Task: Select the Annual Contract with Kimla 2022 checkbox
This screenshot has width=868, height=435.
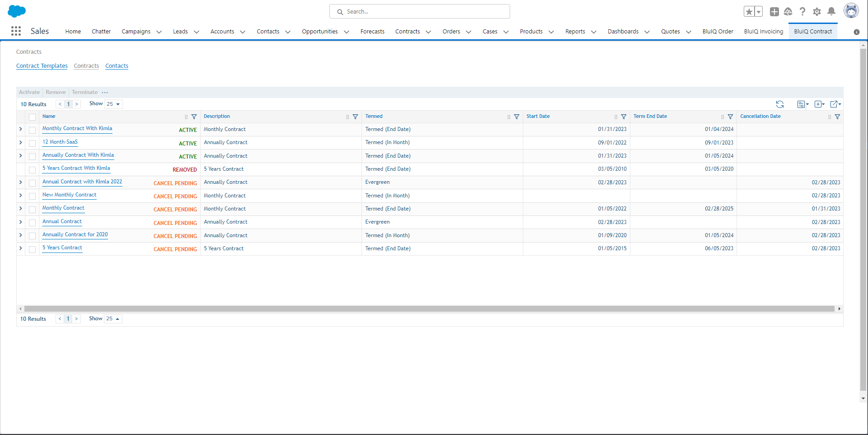Action: point(32,183)
